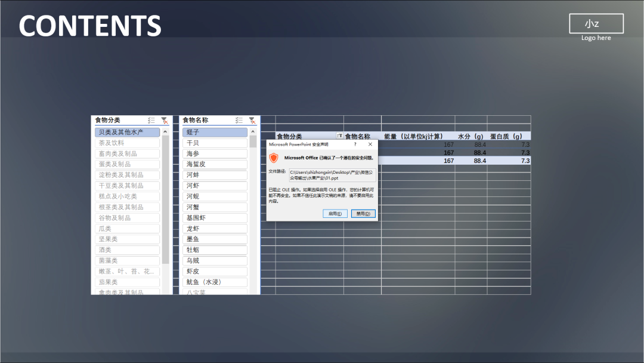Clear filter on 食物分类 slicer
This screenshot has width=644, height=363.
[x=164, y=120]
